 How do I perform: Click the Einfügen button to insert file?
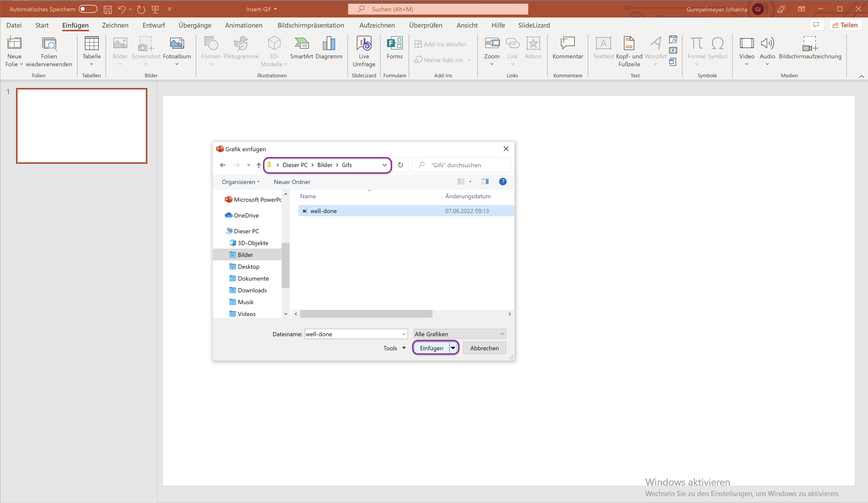pos(431,348)
